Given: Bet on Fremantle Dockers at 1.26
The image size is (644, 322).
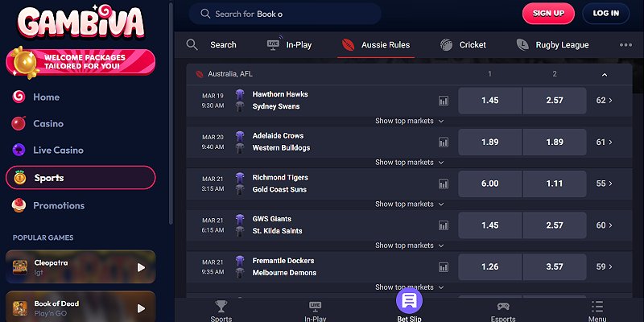Looking at the screenshot, I should 490,267.
